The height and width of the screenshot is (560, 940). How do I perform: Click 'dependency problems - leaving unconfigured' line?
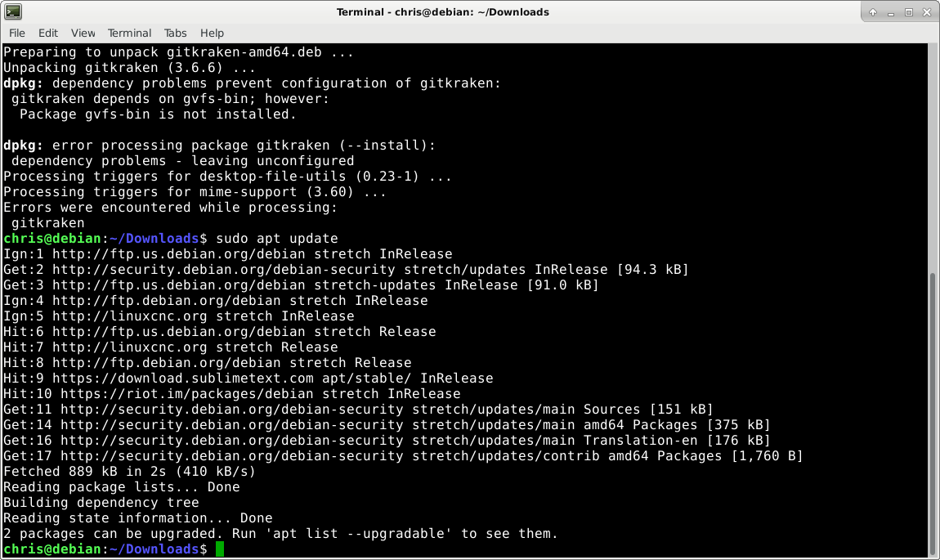click(183, 161)
